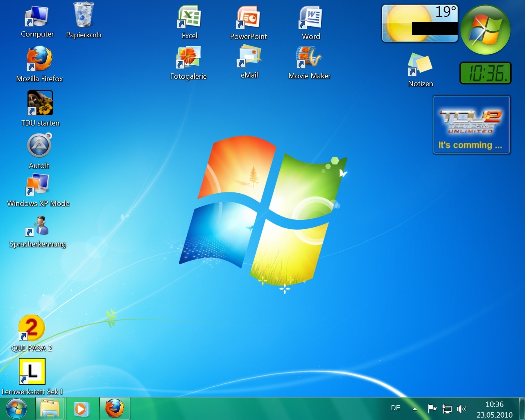Click the TDU2 Test Drive Unlimited gadget
This screenshot has height=420, width=525.
(x=471, y=125)
